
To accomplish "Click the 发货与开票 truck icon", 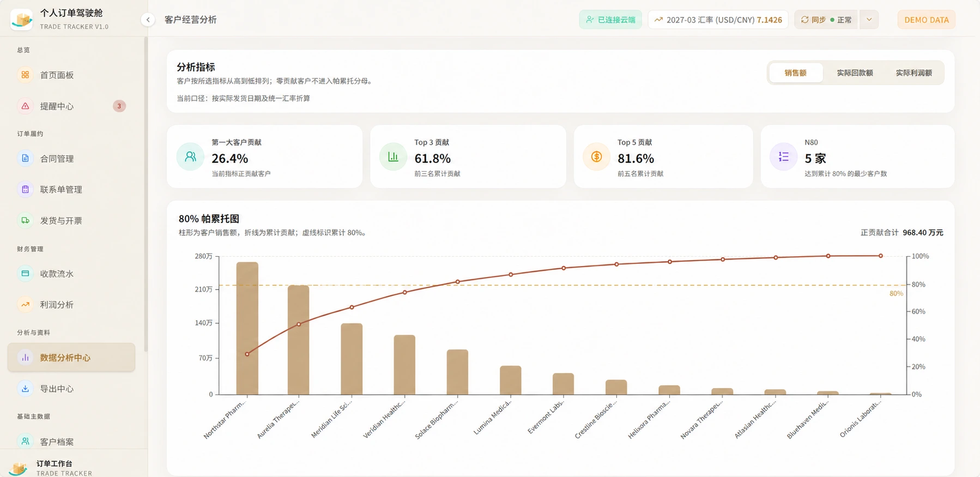I will pos(25,220).
